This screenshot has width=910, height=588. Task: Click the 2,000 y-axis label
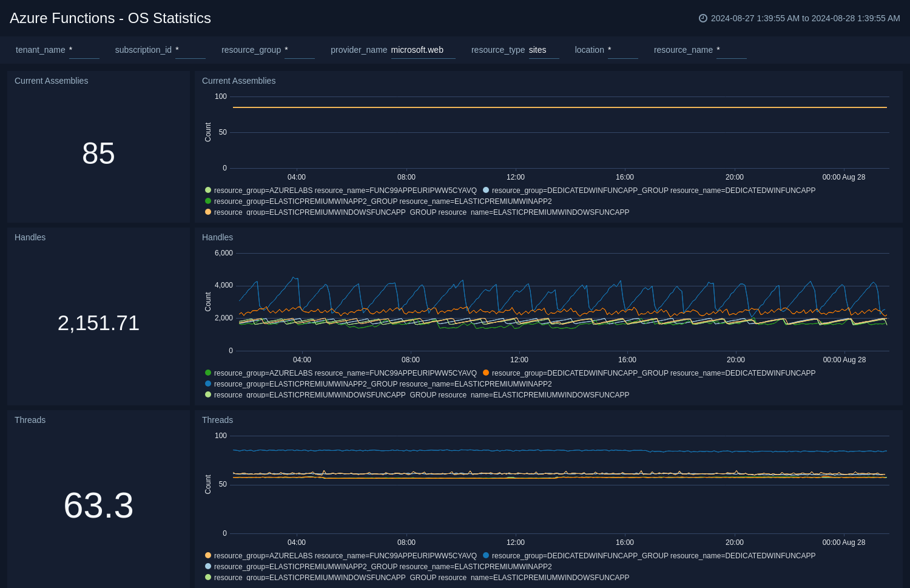[224, 318]
